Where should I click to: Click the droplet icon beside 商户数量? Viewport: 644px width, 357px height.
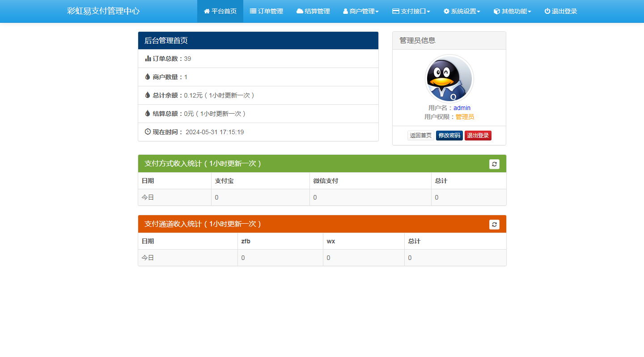click(148, 76)
